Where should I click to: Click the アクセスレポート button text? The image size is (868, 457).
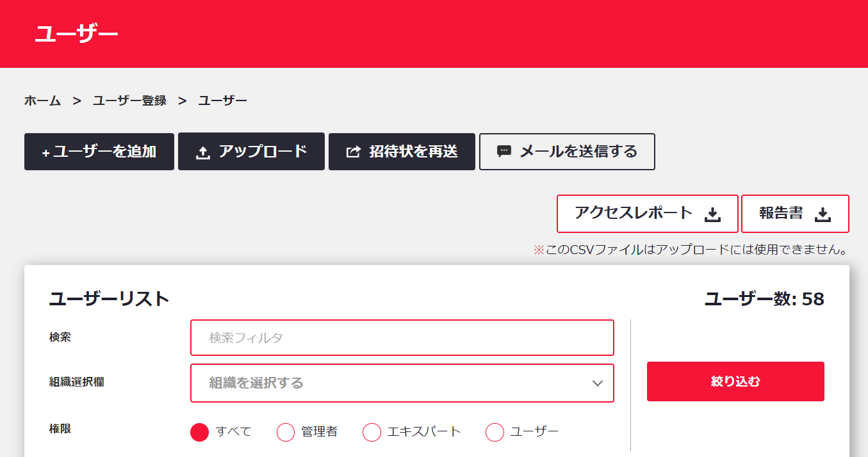[634, 213]
